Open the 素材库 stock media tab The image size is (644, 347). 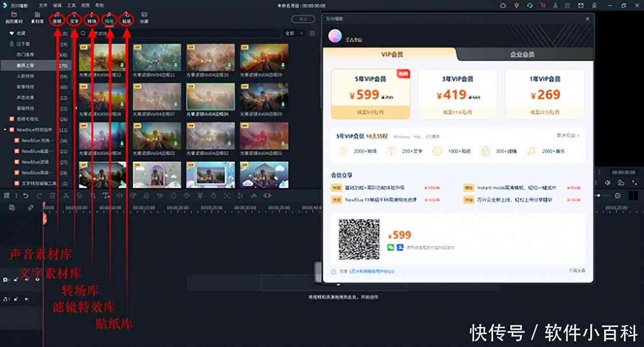coord(37,18)
